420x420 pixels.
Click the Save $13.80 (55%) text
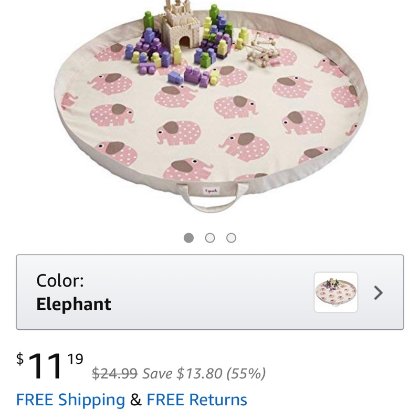point(204,374)
